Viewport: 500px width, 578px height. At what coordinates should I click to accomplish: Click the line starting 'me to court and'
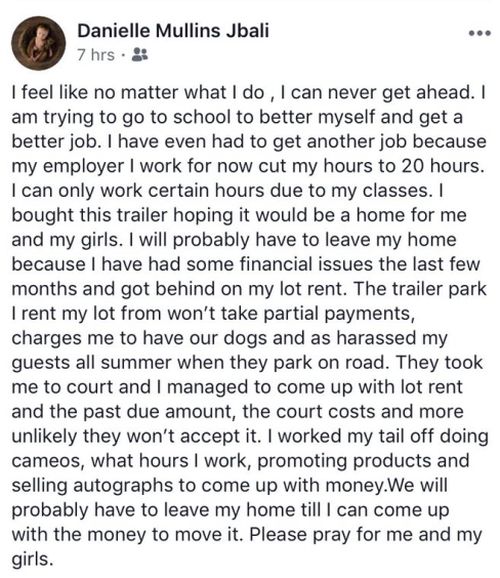click(x=237, y=387)
